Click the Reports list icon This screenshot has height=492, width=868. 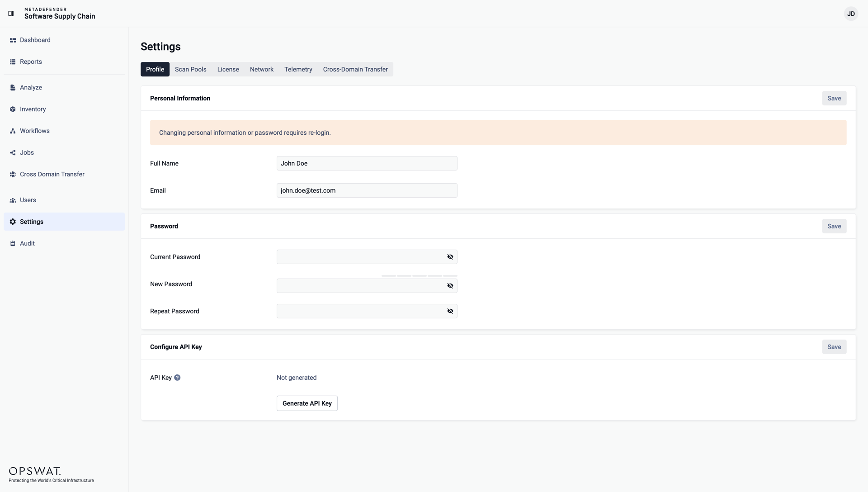(13, 62)
